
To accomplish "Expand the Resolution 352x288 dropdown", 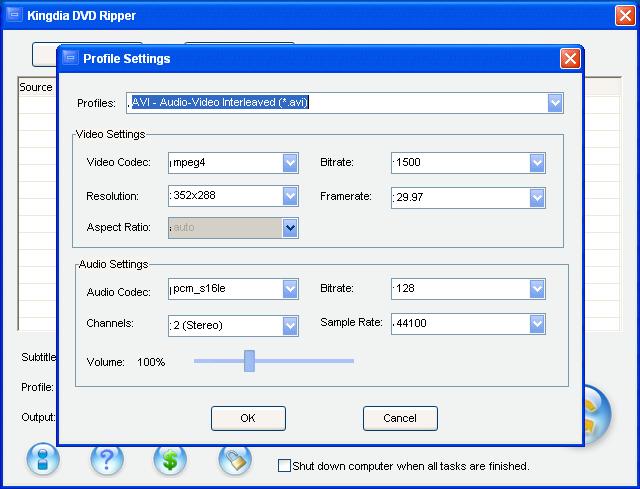I will pos(290,196).
